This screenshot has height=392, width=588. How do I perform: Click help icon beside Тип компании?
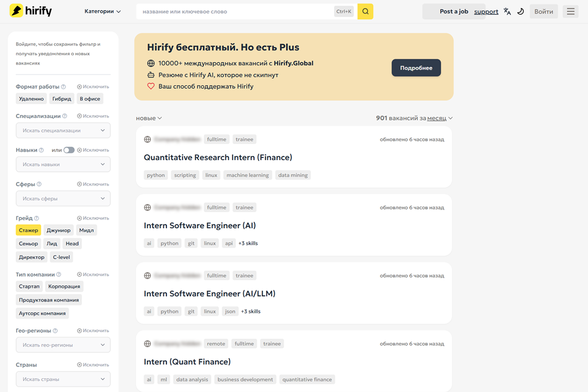point(59,274)
